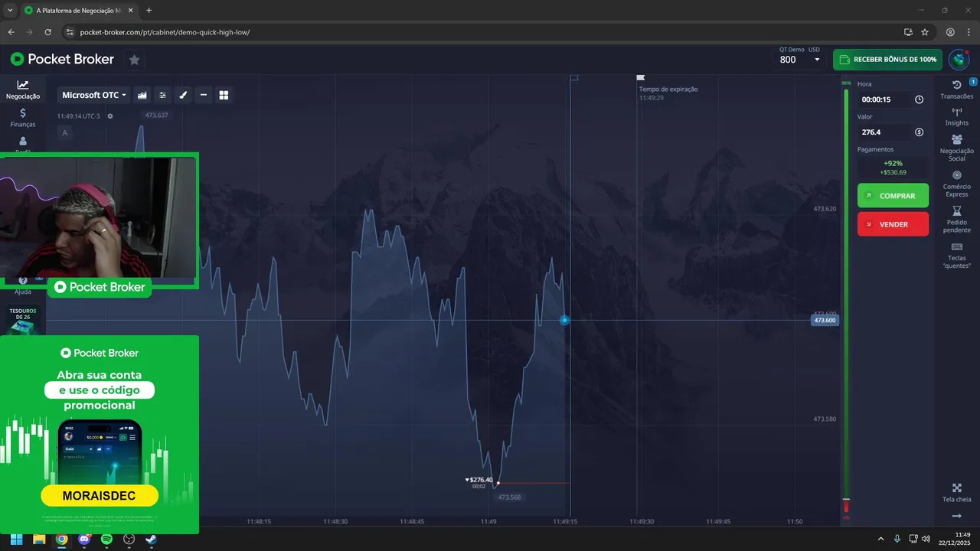Image resolution: width=980 pixels, height=551 pixels.
Task: Click the gear next to 11:49:14 UTC-3
Action: (x=110, y=116)
